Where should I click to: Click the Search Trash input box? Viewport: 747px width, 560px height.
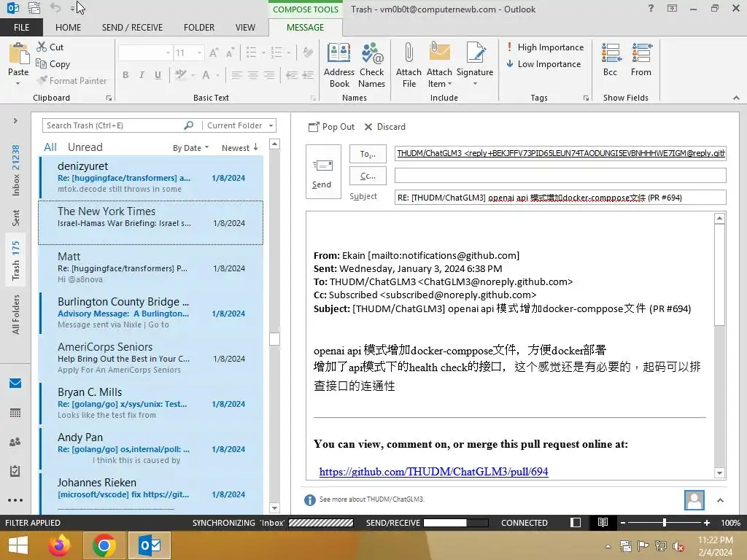pos(115,125)
